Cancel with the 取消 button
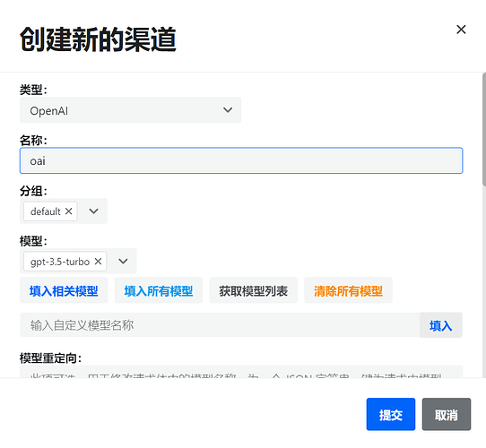 pyautogui.click(x=447, y=414)
